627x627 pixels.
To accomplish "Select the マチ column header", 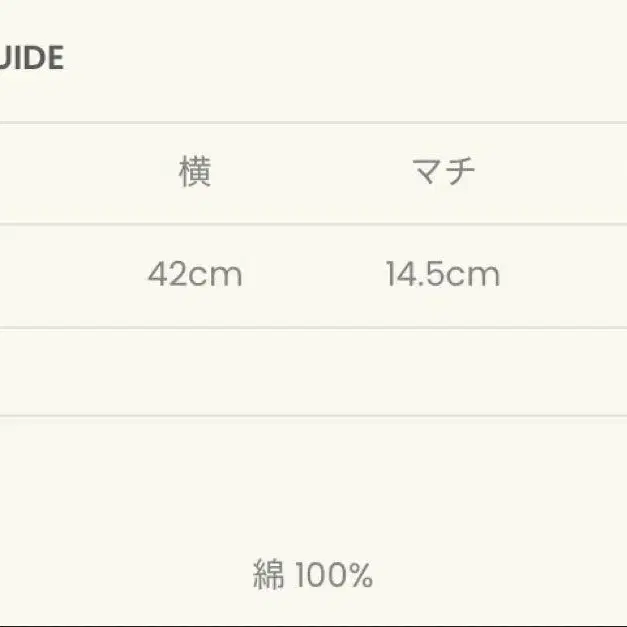I will click(x=443, y=173).
